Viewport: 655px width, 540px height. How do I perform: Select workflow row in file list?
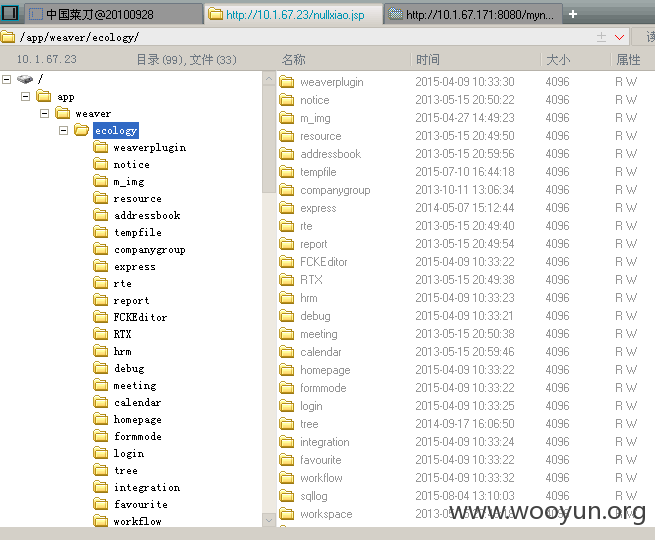point(466,478)
